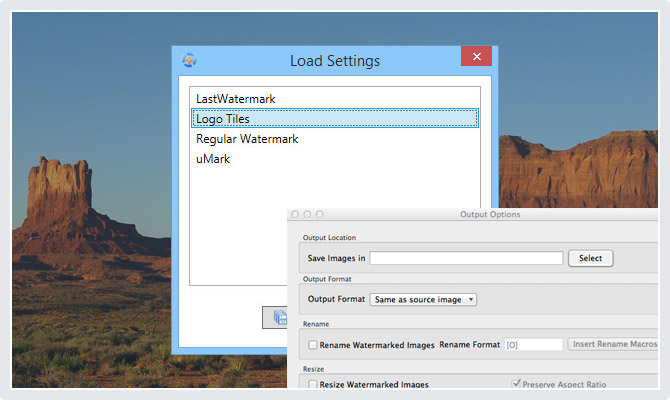Open the Output Format dropdown
Viewport: 670px width, 400px height.
[423, 299]
